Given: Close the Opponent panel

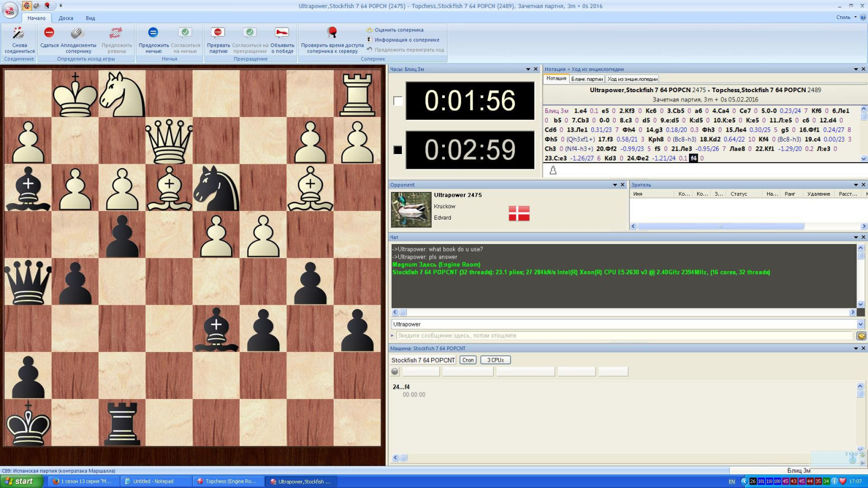Looking at the screenshot, I should [x=623, y=185].
